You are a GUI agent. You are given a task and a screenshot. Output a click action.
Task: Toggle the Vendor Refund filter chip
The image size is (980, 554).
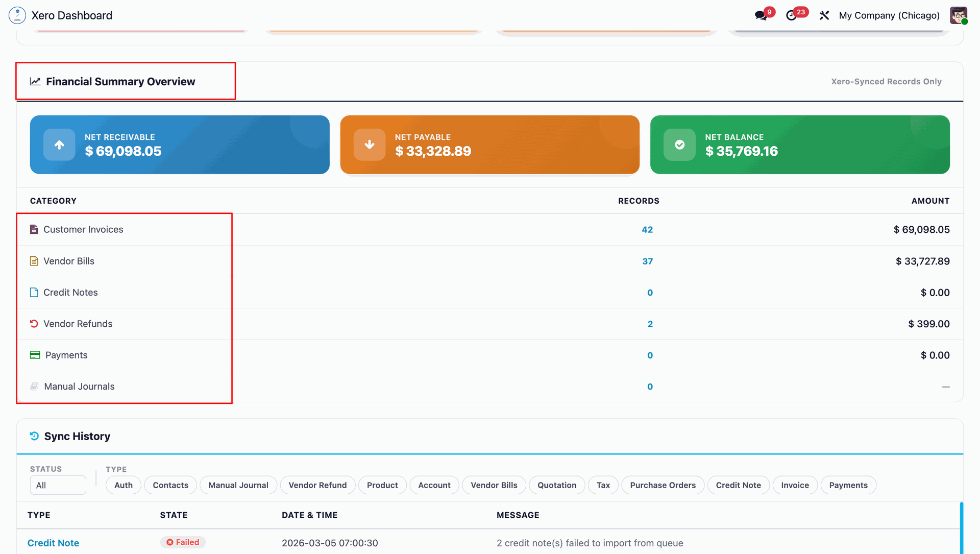pyautogui.click(x=317, y=485)
